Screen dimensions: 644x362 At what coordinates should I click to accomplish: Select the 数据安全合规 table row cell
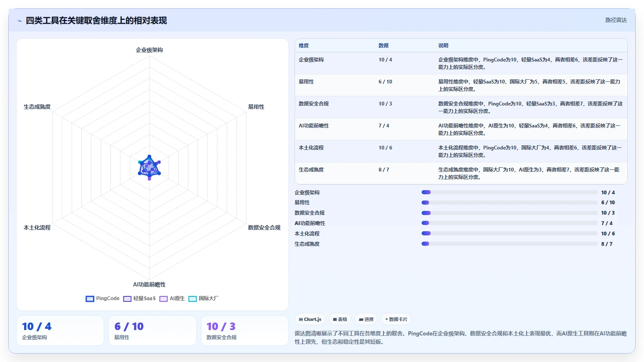coord(314,104)
